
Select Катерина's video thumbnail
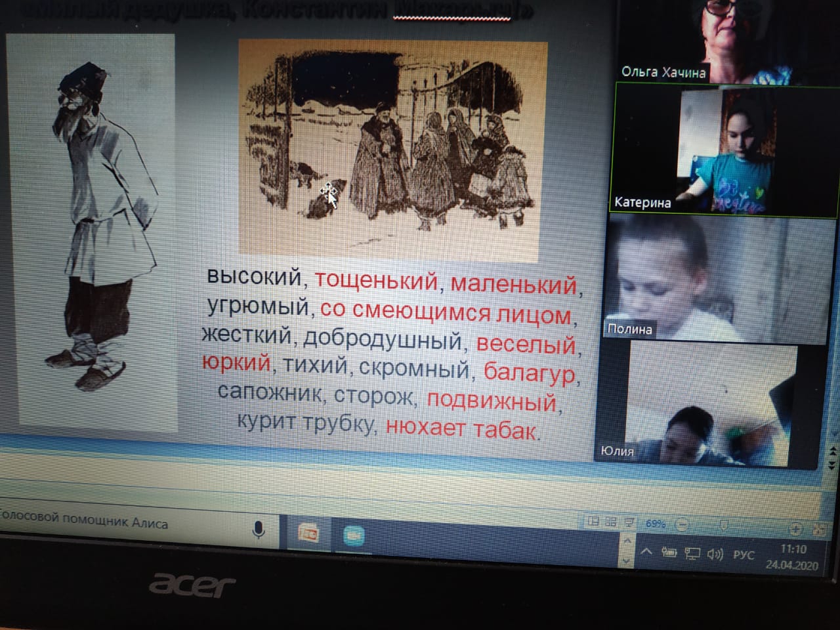(x=725, y=151)
